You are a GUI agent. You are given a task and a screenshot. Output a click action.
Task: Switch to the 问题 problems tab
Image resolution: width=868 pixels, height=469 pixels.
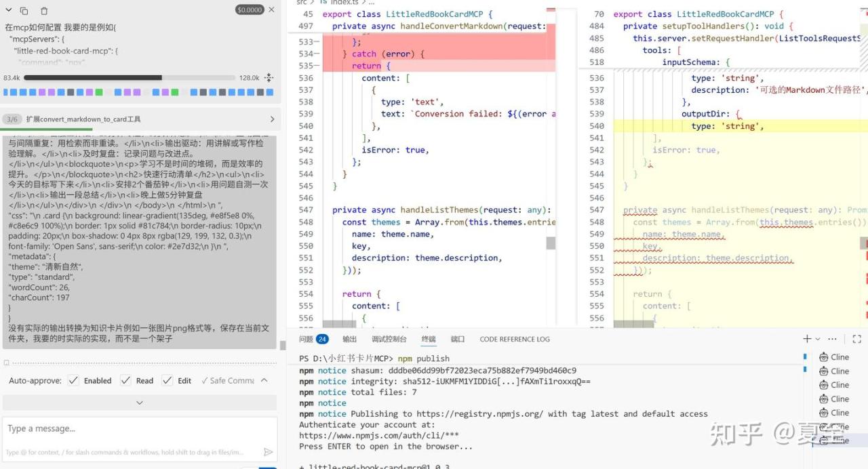pos(313,339)
